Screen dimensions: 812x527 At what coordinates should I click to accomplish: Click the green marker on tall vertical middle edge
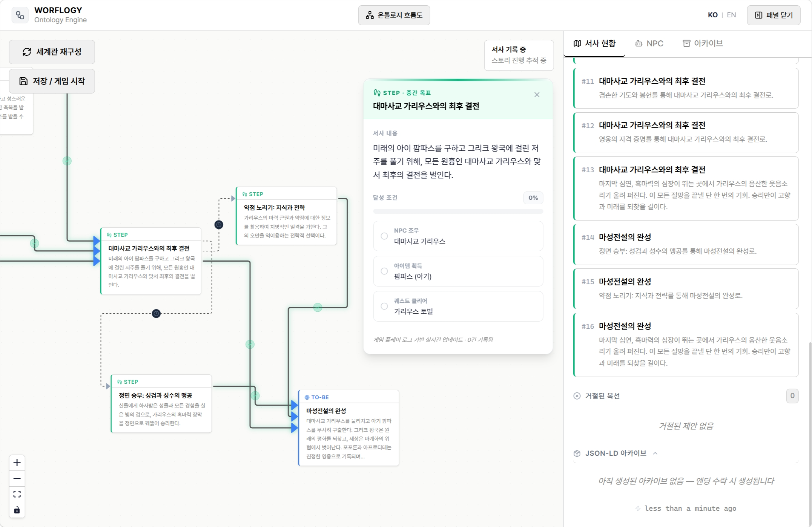pos(250,344)
